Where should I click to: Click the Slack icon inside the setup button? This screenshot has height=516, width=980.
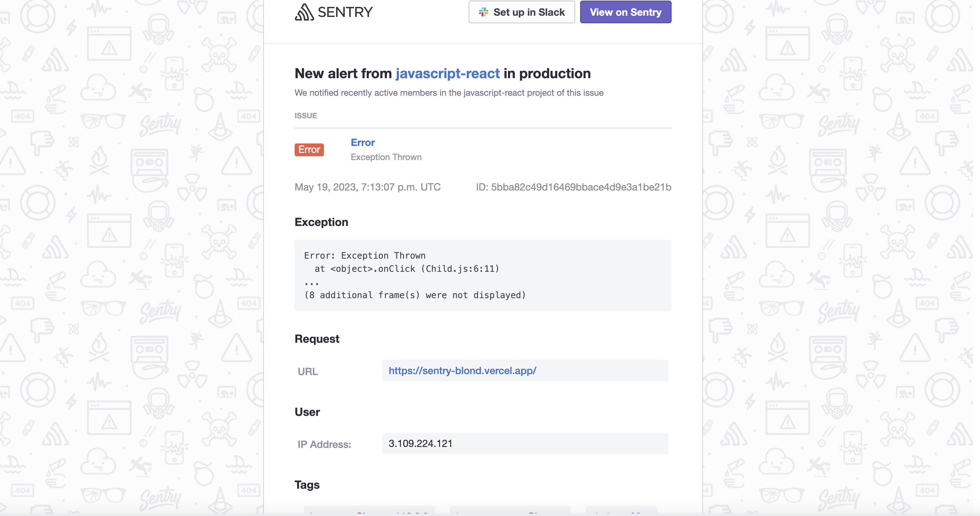point(483,12)
